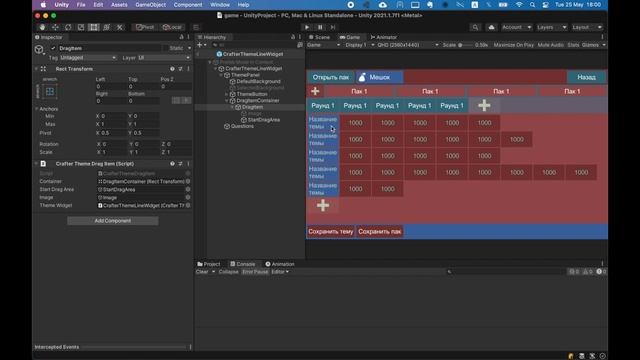Open the Layers dropdown in toolbar
The image size is (640, 360).
[551, 27]
